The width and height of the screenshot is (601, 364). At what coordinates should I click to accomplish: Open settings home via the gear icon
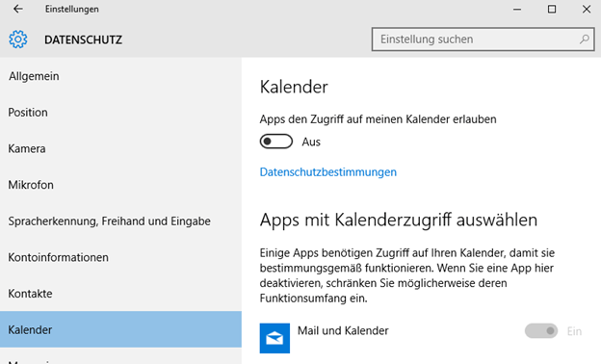pyautogui.click(x=18, y=39)
